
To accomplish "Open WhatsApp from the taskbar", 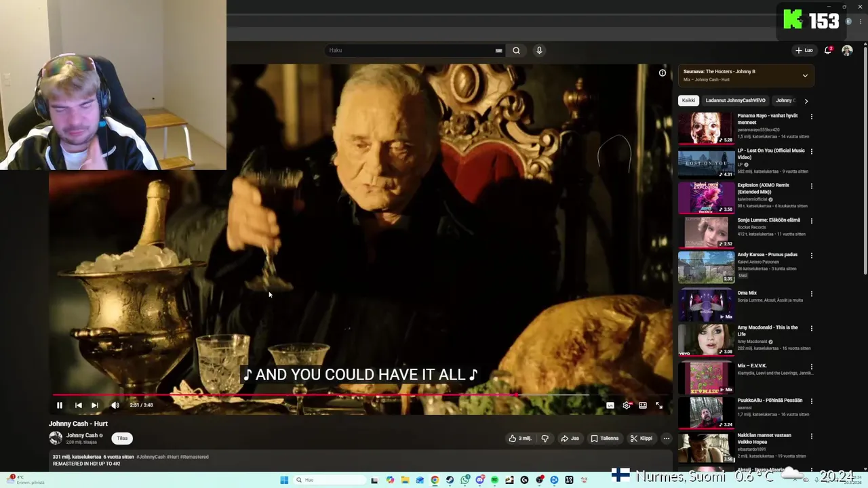I will 465,480.
